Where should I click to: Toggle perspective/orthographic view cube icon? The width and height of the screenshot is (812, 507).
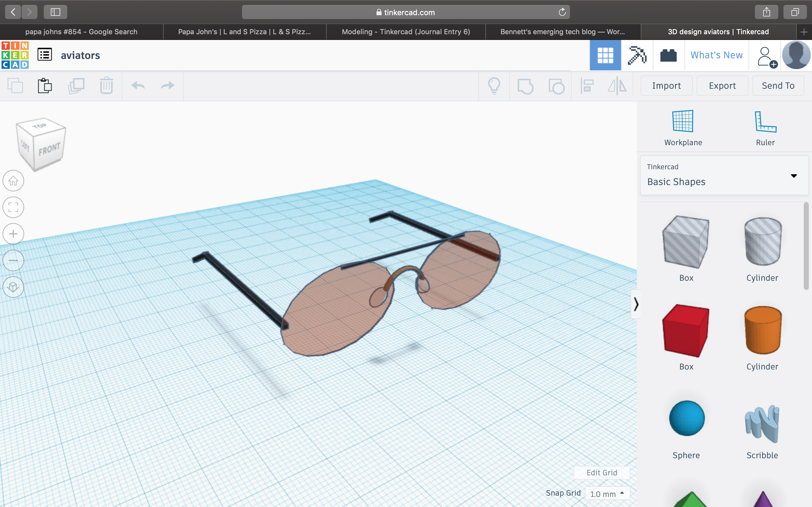(13, 287)
